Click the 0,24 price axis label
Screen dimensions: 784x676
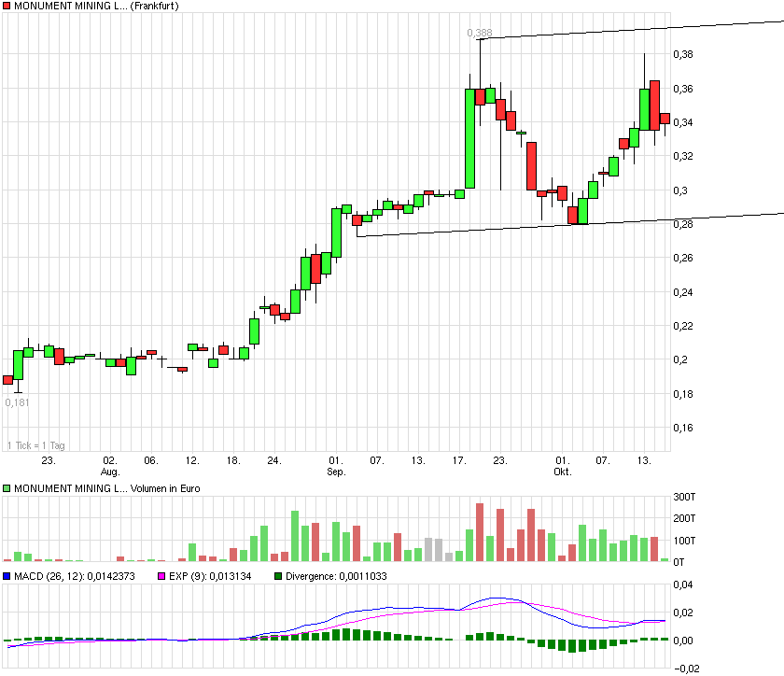(683, 292)
